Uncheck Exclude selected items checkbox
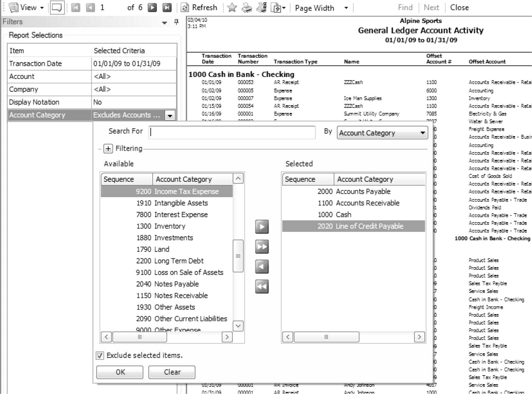This screenshot has width=532, height=394. click(x=100, y=355)
